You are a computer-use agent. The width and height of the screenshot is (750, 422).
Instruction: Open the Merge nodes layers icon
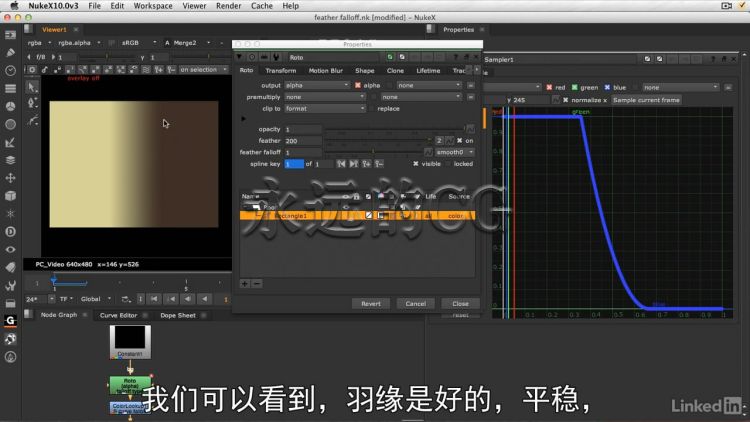click(10, 160)
